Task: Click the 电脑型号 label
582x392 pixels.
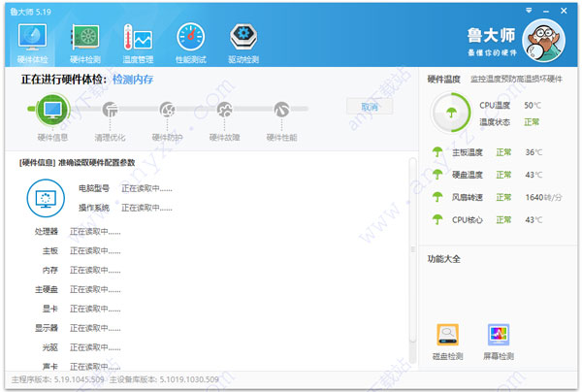Action: [94, 188]
